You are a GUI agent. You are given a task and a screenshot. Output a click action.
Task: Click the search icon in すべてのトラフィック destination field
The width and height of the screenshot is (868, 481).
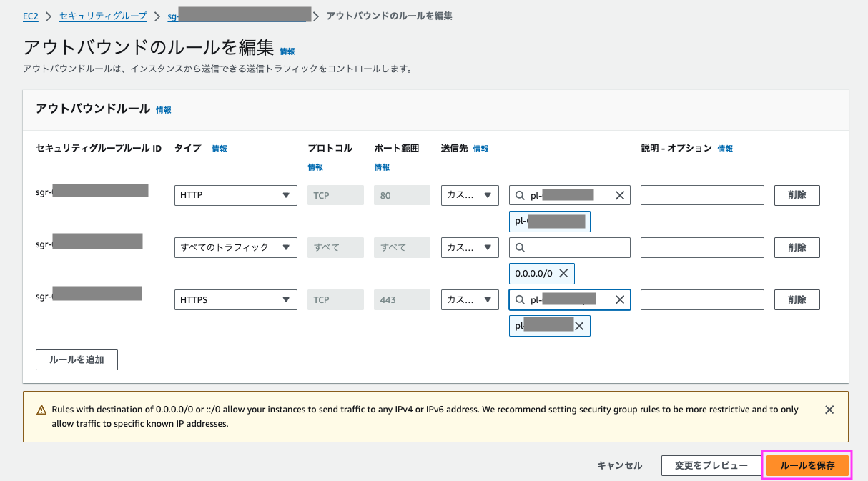(520, 248)
